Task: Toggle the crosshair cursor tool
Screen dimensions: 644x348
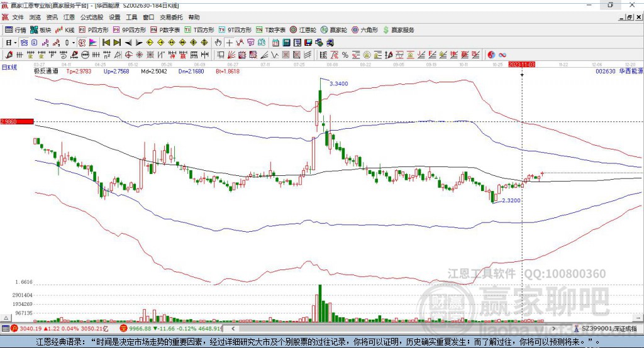Action: pos(229,43)
